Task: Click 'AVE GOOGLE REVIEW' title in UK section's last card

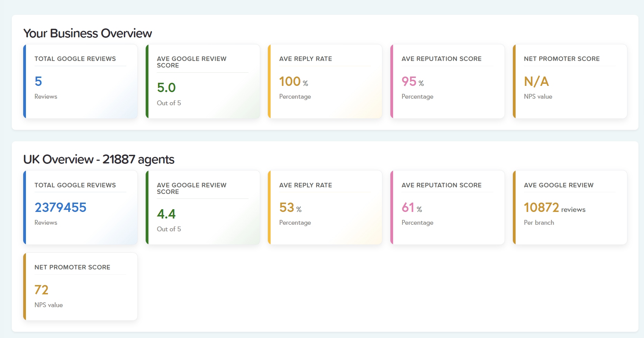Action: coord(559,185)
